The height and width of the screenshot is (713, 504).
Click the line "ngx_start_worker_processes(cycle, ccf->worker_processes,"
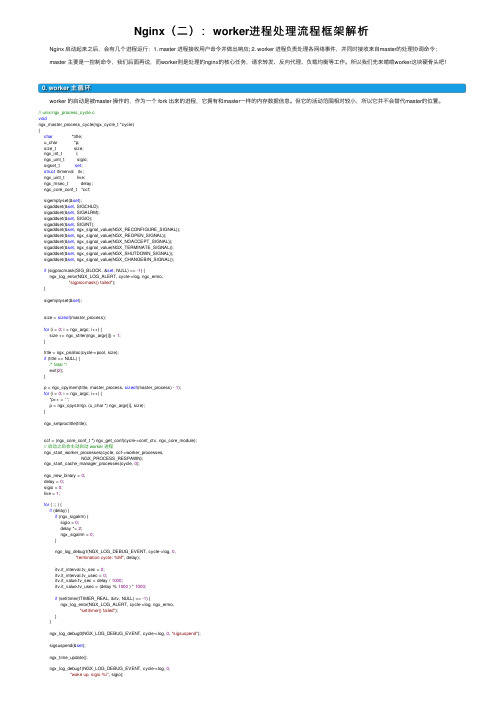click(x=103, y=452)
